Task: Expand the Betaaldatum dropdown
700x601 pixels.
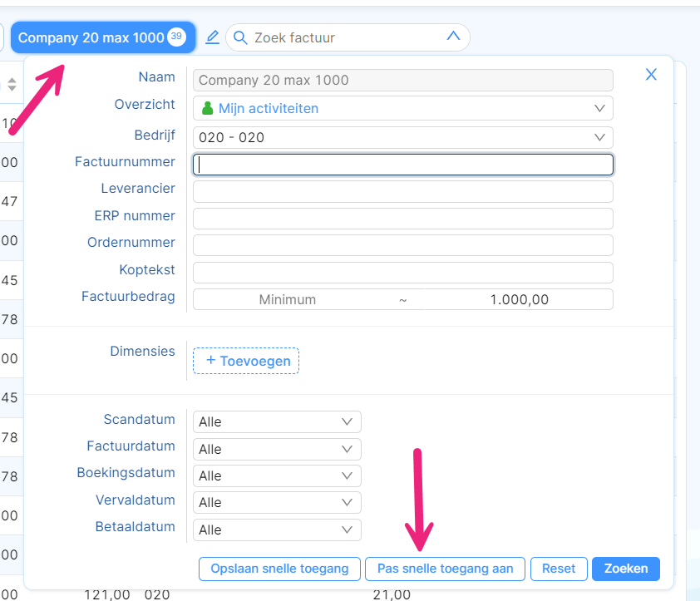Action: tap(277, 530)
